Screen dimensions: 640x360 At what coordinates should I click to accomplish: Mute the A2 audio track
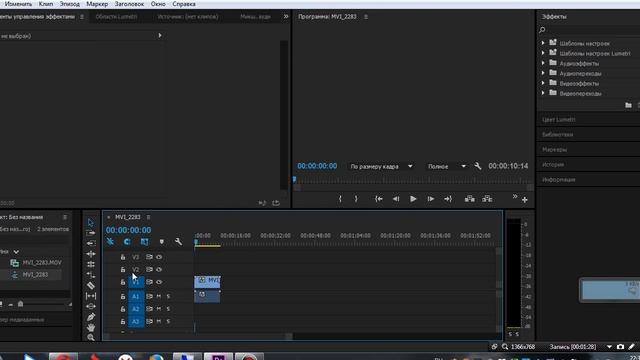(159, 309)
